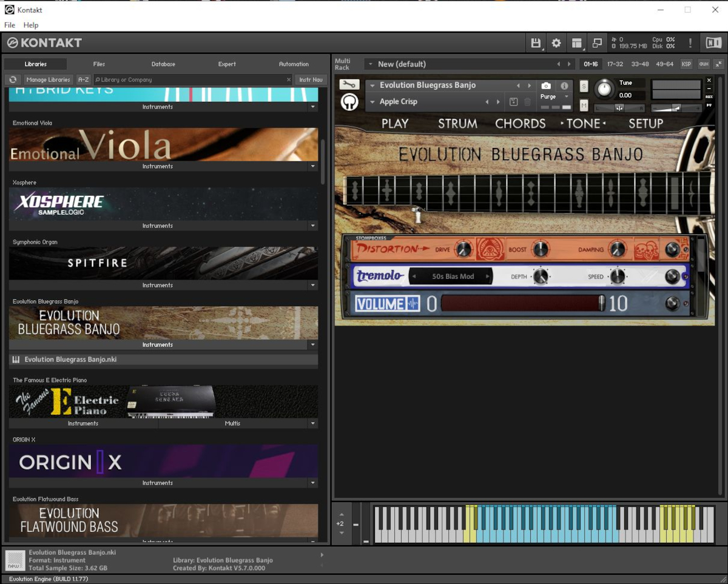Take snapshot with camera icon
Viewport: 728px width, 584px height.
tap(546, 86)
